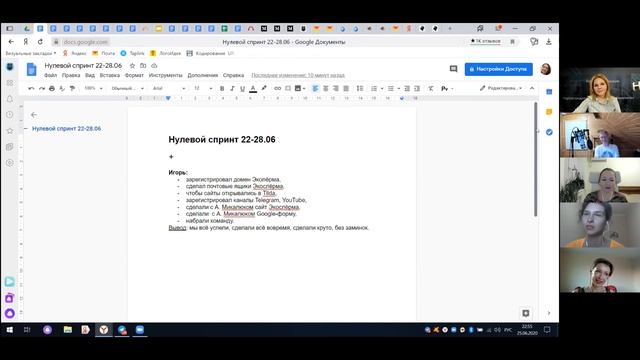The width and height of the screenshot is (640, 360).
Task: Toggle underline formatting
Action: coord(242,88)
